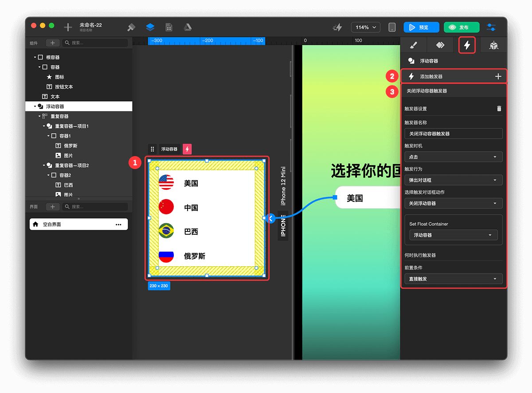Select the 关闭浮动容器触发器 trigger header

point(454,90)
